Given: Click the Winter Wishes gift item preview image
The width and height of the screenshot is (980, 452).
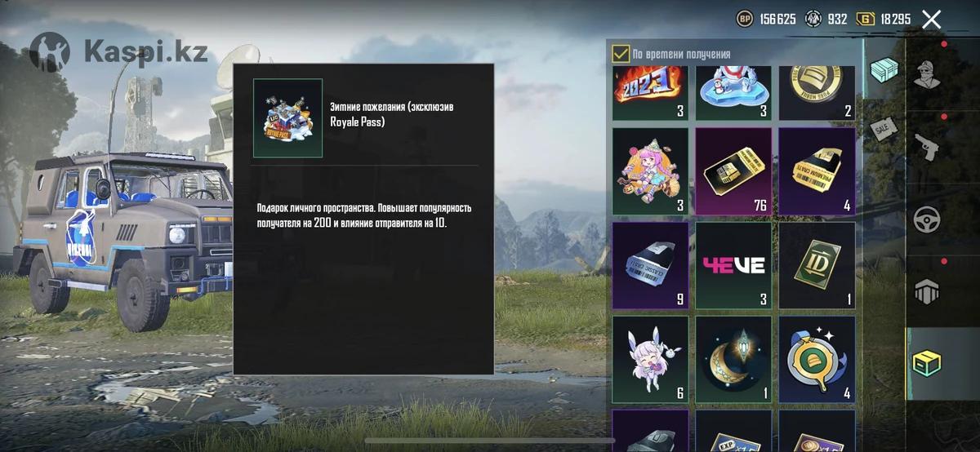Looking at the screenshot, I should click(x=287, y=118).
